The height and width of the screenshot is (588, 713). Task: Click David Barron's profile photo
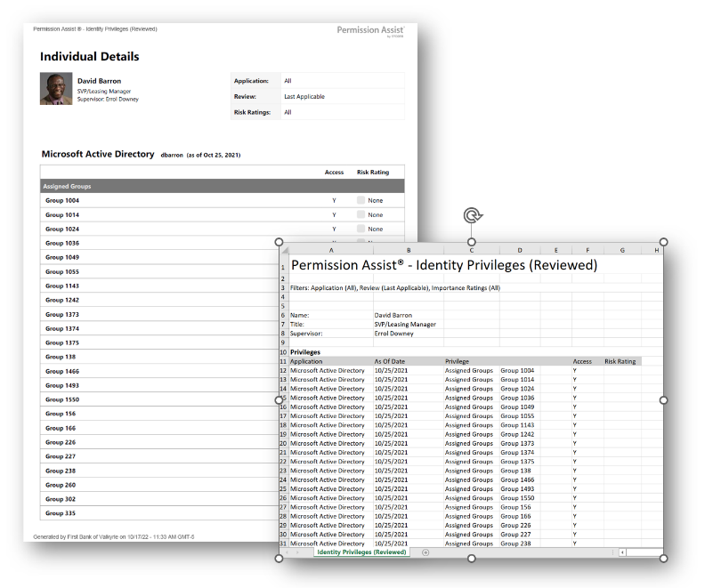(x=56, y=89)
